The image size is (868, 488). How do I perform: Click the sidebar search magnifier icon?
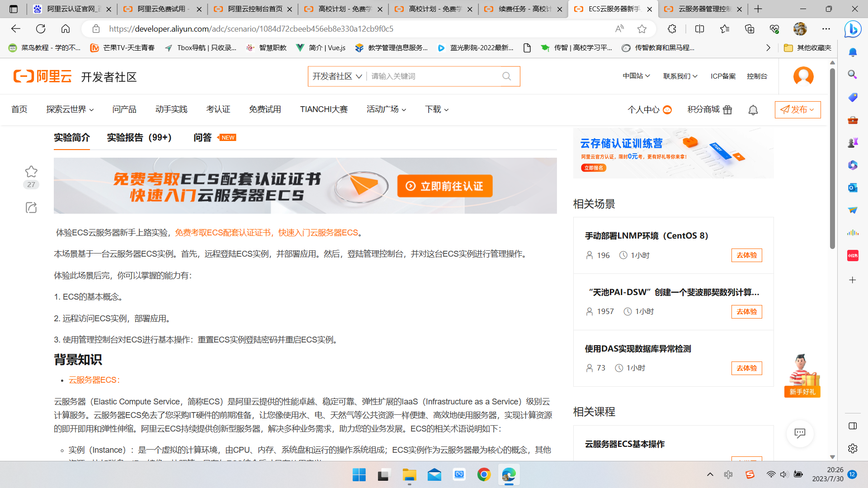coord(853,75)
